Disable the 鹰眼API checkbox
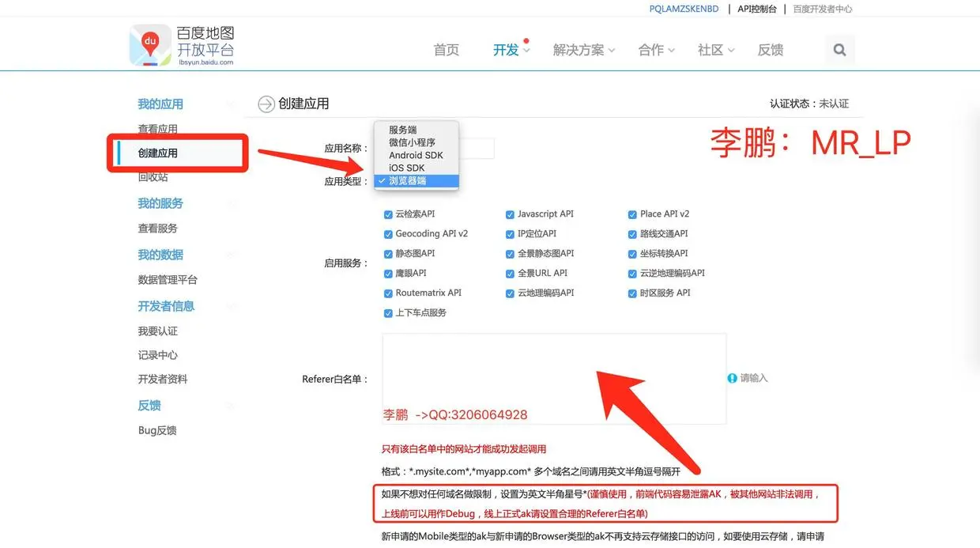The height and width of the screenshot is (548, 980). pyautogui.click(x=388, y=274)
